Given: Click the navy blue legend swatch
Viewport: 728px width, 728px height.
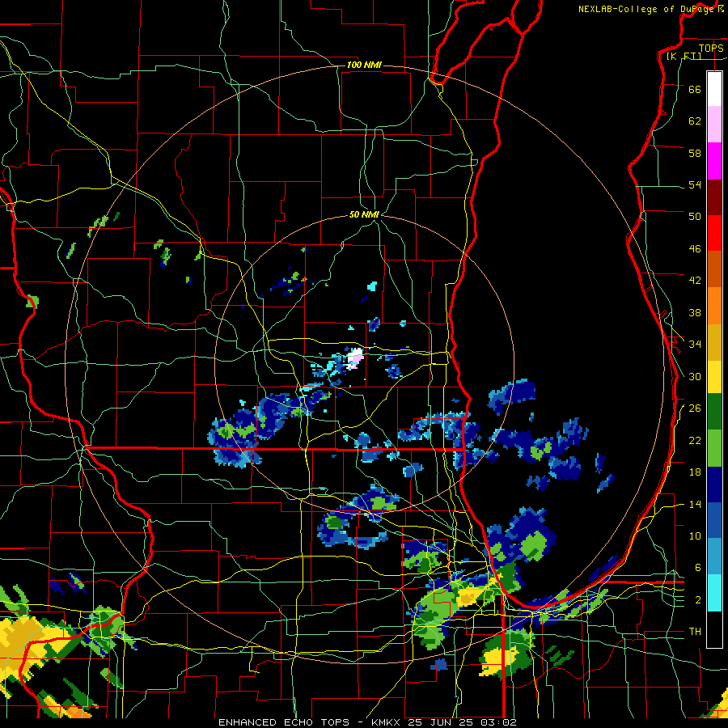Looking at the screenshot, I should pos(714,485).
